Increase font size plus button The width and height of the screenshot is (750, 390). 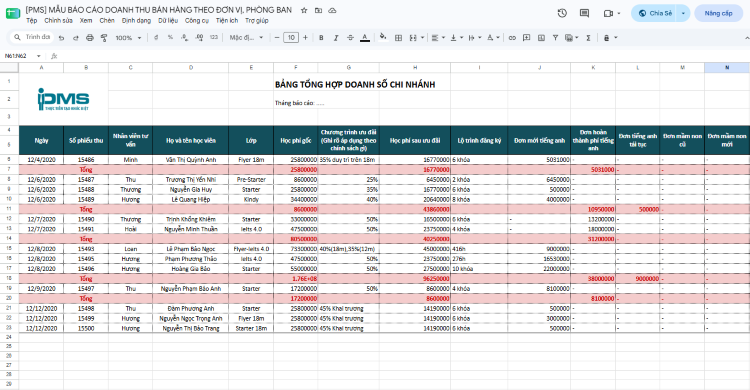tap(305, 37)
